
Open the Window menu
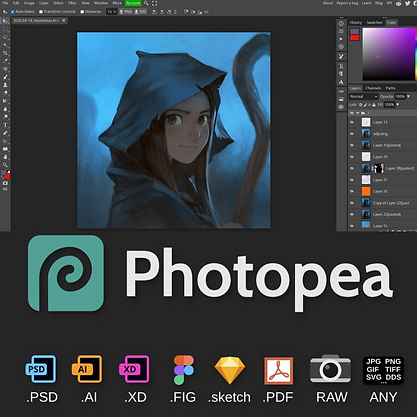coord(101,3)
